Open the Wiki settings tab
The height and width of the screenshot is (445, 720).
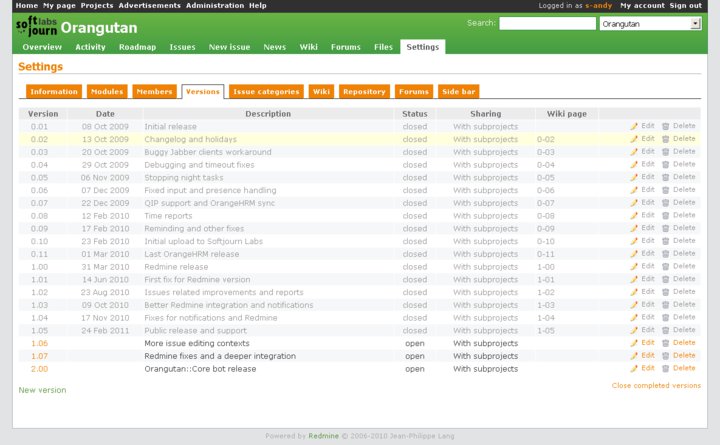click(x=321, y=91)
